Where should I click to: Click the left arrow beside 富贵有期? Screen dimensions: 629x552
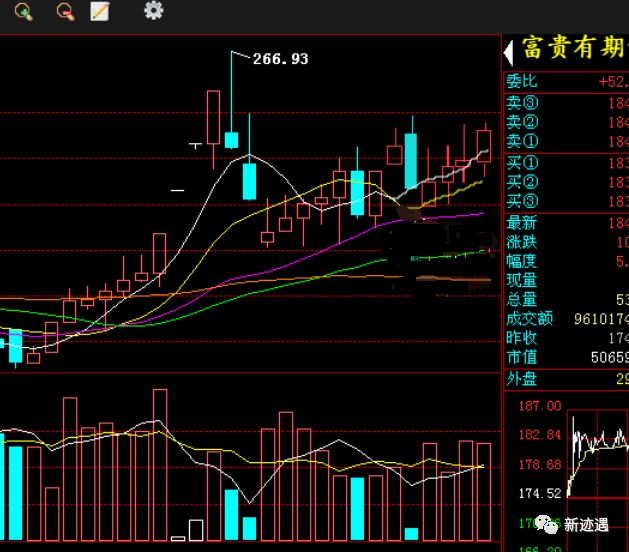coord(508,52)
